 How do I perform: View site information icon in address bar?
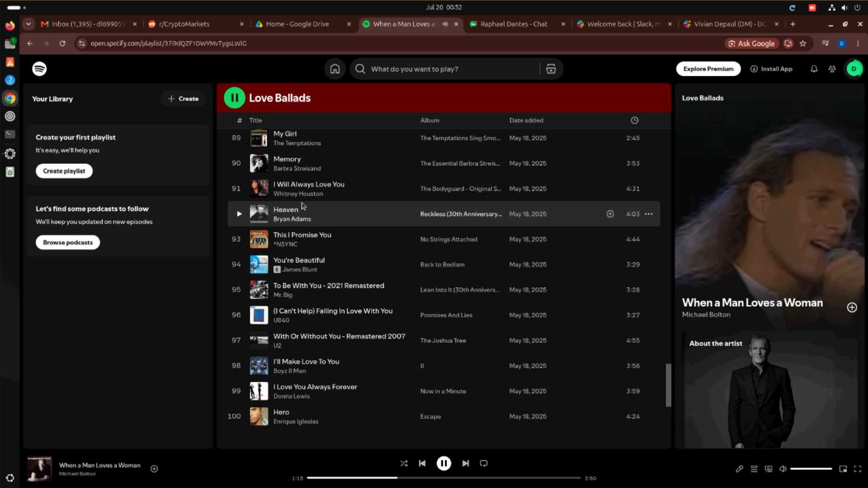pyautogui.click(x=82, y=44)
